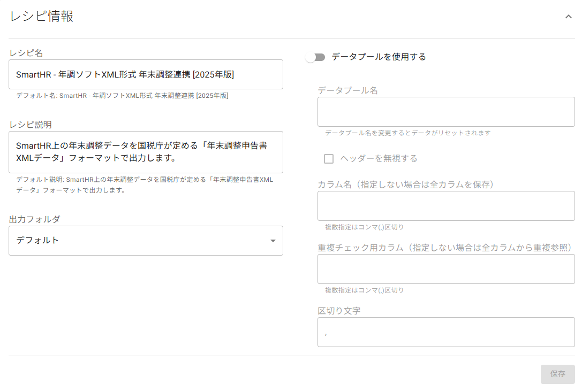582x392 pixels.
Task: Click the レシピ説明 label
Action: [x=31, y=125]
